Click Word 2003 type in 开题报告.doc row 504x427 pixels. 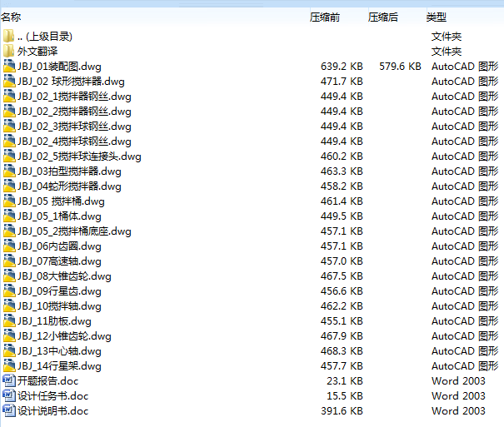point(458,381)
